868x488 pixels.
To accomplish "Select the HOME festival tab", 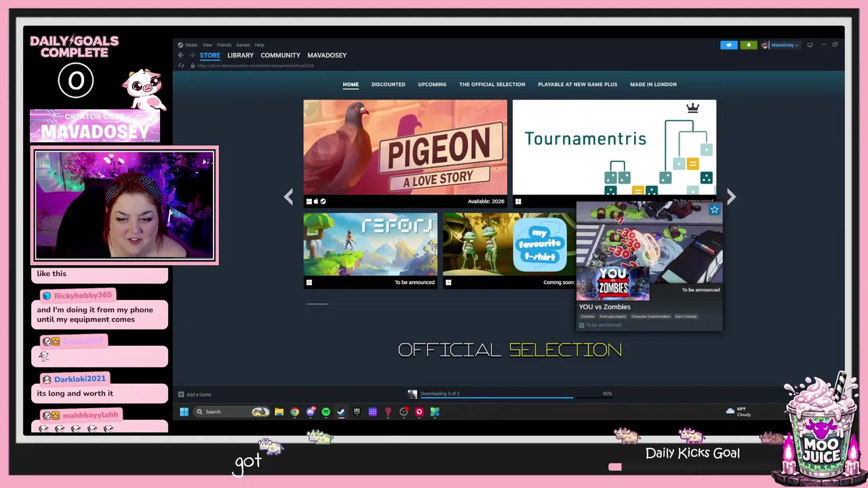I will tap(351, 84).
